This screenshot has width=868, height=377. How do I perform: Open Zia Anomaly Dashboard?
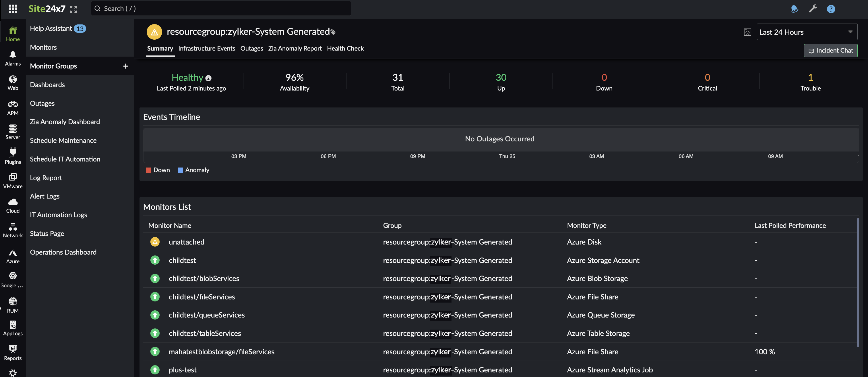tap(65, 122)
